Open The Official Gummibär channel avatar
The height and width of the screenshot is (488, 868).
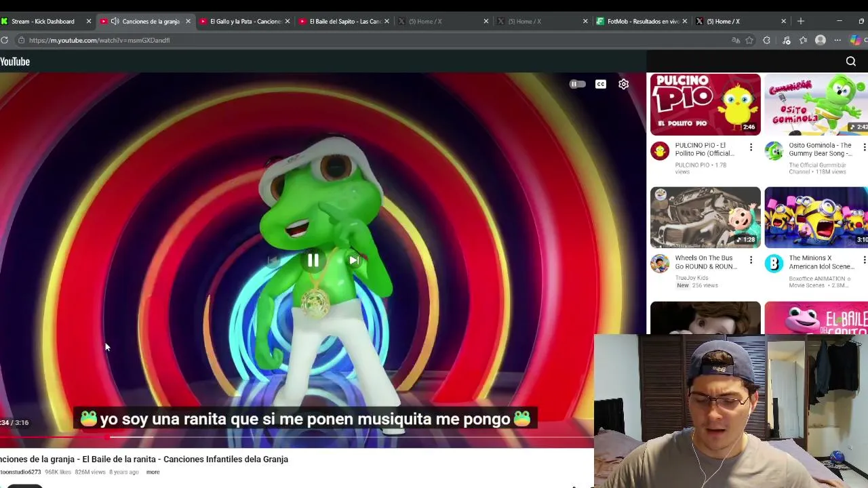[774, 151]
